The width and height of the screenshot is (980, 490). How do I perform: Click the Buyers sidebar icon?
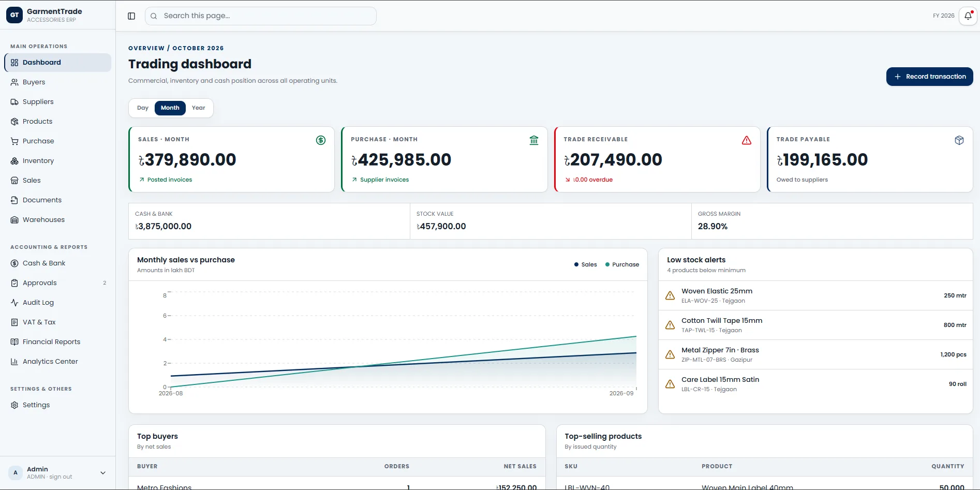click(14, 82)
